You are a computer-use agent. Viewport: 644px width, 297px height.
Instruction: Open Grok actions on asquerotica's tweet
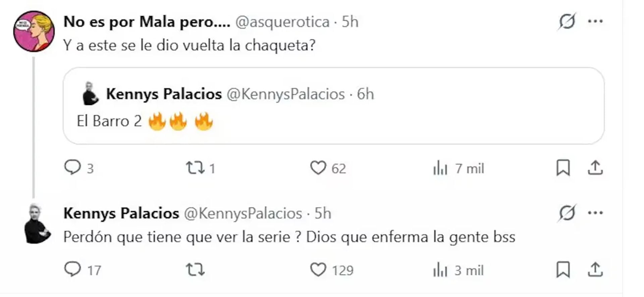[567, 21]
